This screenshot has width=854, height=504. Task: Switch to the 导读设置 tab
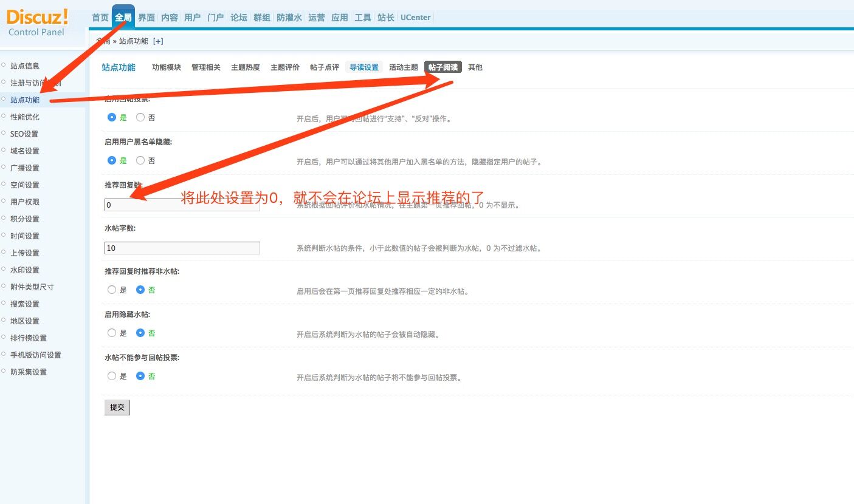[x=364, y=67]
